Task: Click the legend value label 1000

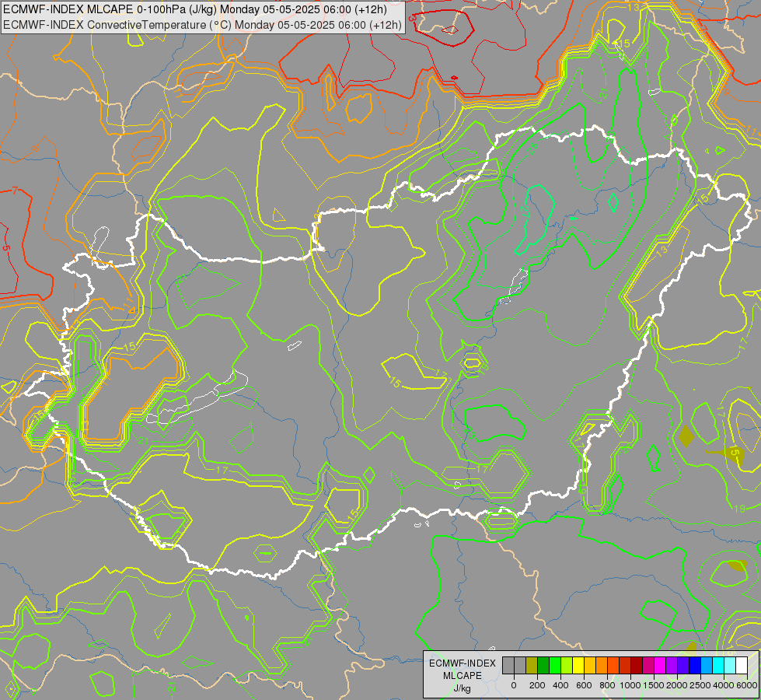Action: coord(630,685)
